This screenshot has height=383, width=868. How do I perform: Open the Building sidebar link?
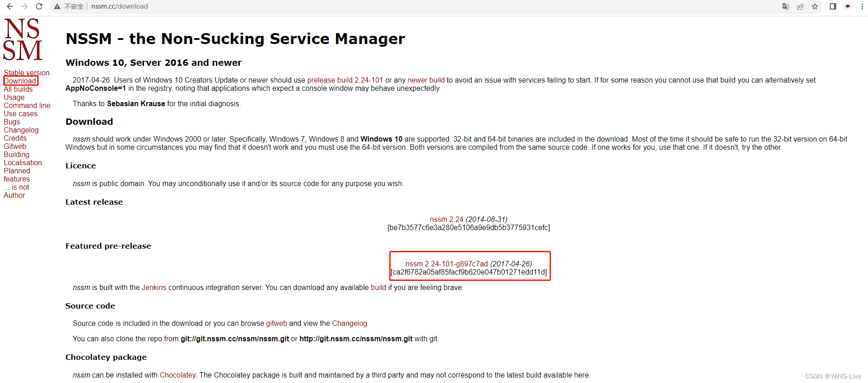coord(16,154)
